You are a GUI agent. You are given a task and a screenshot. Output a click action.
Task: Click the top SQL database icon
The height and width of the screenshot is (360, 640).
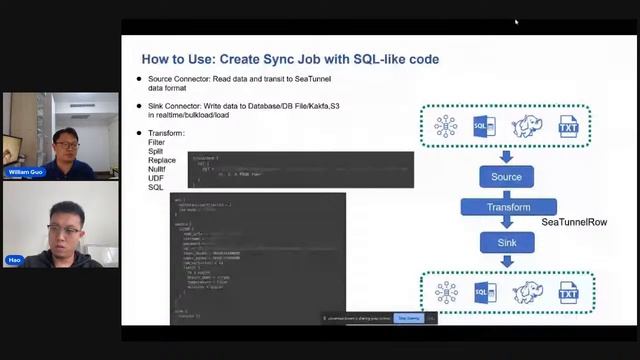pyautogui.click(x=484, y=127)
